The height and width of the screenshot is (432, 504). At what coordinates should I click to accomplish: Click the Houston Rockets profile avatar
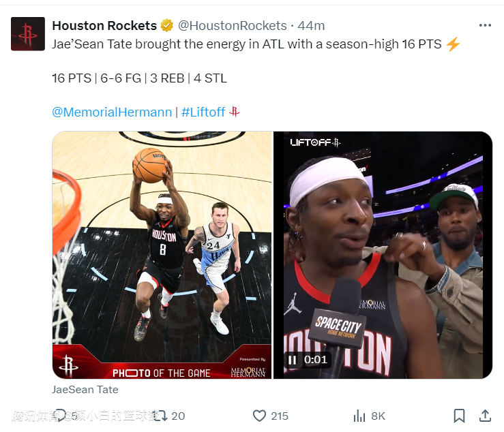click(x=28, y=33)
